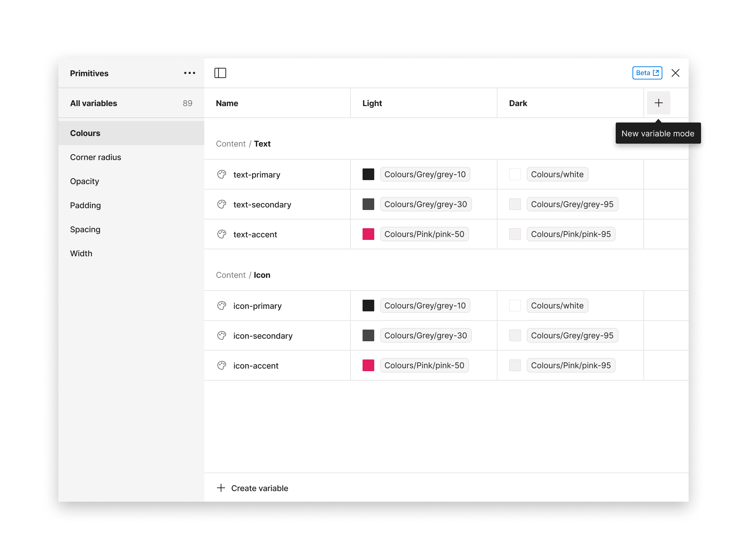Click the palette icon beside text-primary
Image resolution: width=747 pixels, height=560 pixels.
tap(222, 174)
